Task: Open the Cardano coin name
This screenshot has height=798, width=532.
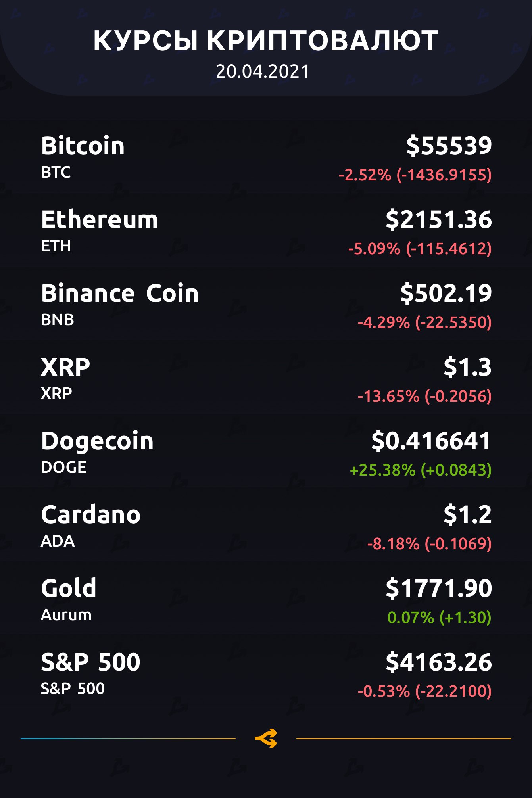Action: [91, 515]
